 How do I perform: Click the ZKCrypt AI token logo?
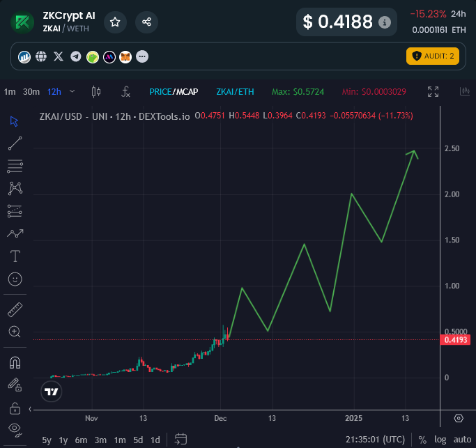tap(22, 22)
